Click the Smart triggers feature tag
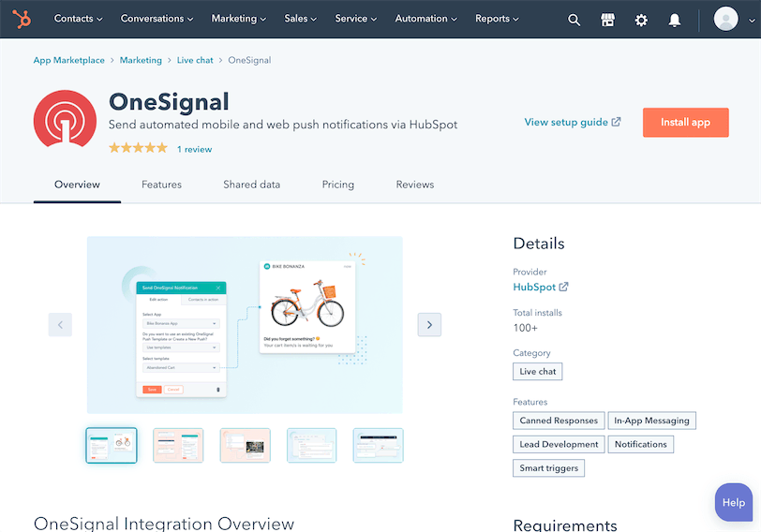761x532 pixels. (x=548, y=468)
